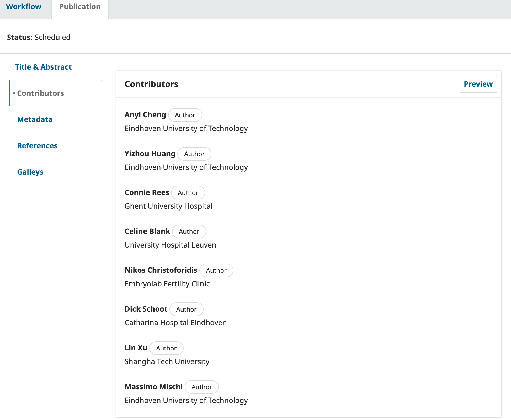Select Contributors in the side menu
Screen dimensions: 511x420
click(x=40, y=93)
